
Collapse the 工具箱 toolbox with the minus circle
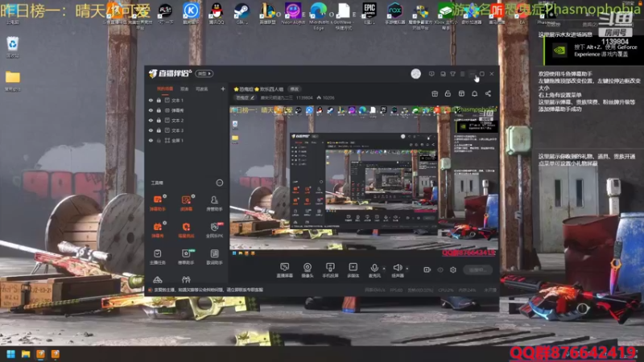220,183
